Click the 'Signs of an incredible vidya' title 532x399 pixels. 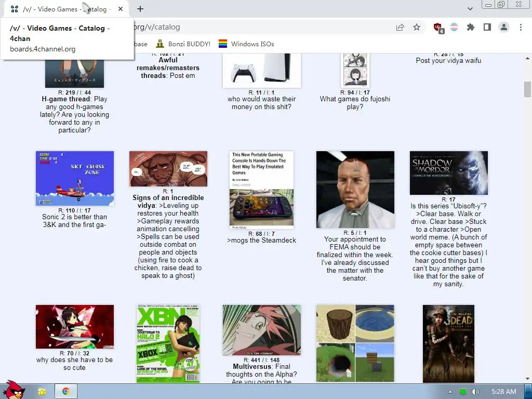[168, 202]
